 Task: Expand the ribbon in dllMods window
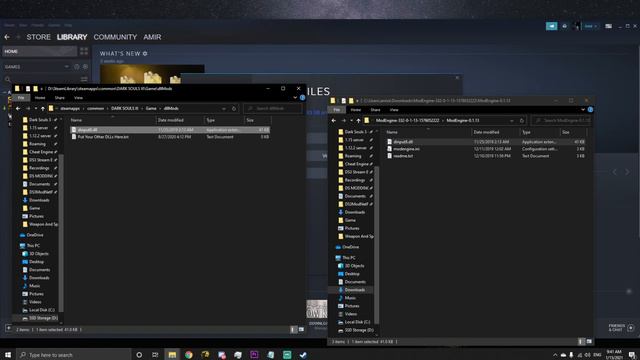coord(295,98)
